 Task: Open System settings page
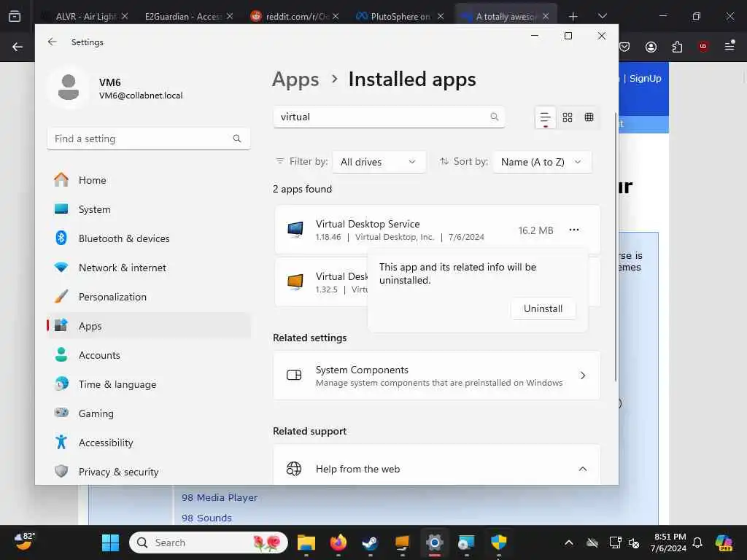coord(149,209)
